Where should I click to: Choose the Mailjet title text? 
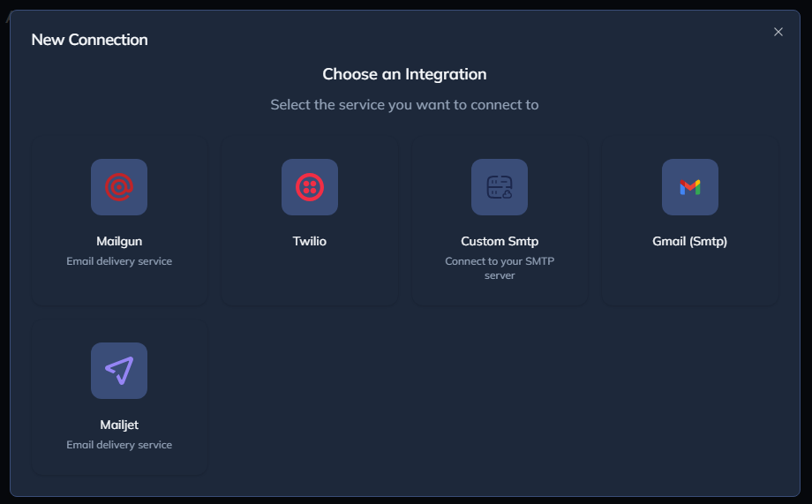[119, 425]
